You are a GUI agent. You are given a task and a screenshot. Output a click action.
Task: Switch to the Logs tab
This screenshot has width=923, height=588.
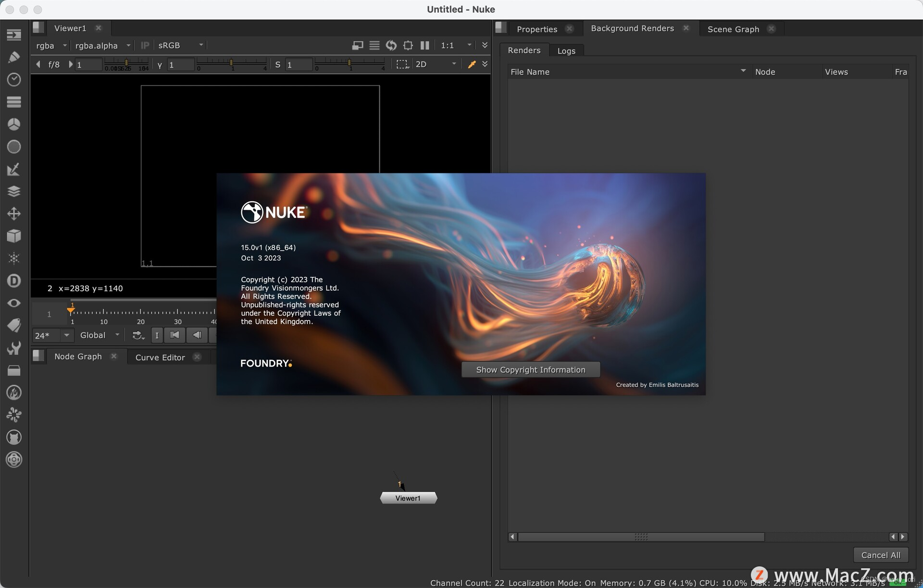click(x=566, y=51)
